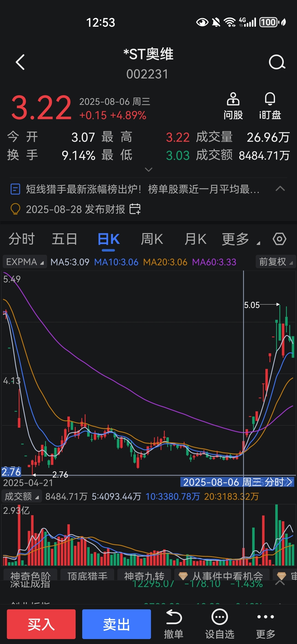Open stock search magnifier icon
297x644 pixels.
click(277, 62)
